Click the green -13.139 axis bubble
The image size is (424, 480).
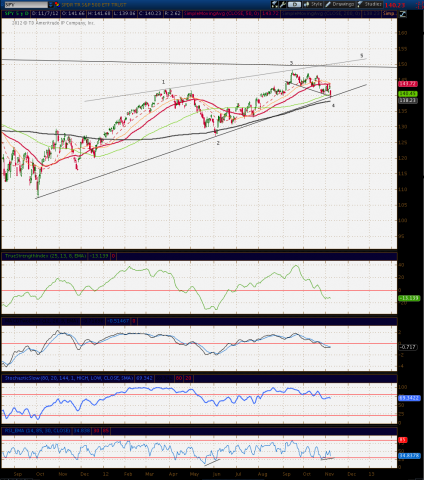click(x=409, y=298)
